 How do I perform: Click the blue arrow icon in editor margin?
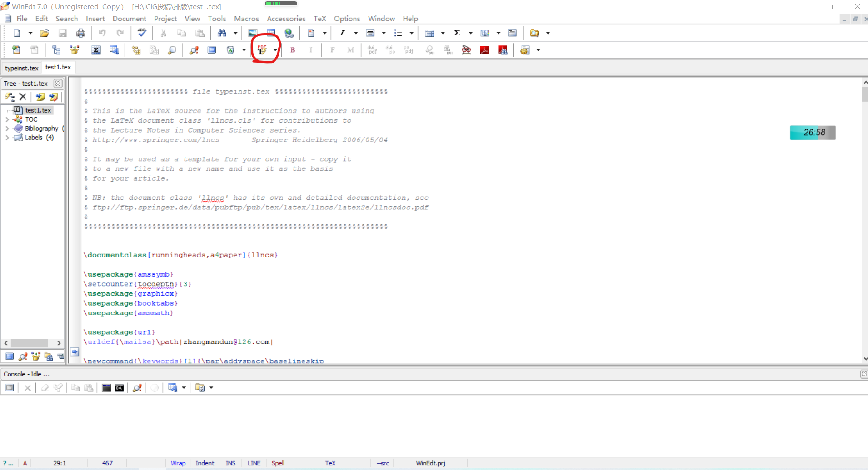75,352
